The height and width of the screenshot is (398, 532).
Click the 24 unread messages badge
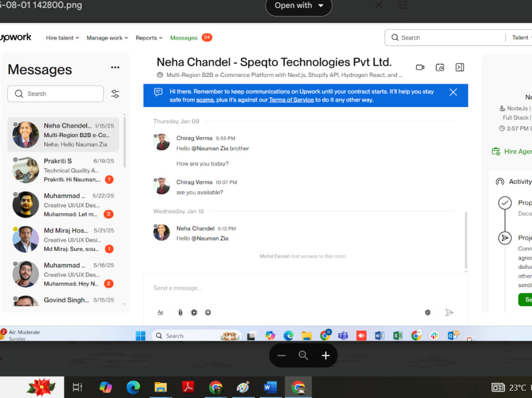click(x=206, y=37)
